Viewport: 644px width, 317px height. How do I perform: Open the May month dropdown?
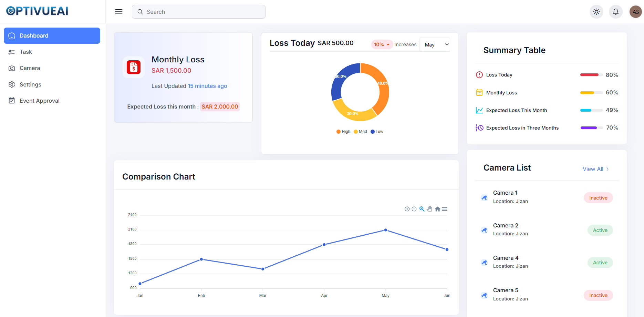point(435,45)
